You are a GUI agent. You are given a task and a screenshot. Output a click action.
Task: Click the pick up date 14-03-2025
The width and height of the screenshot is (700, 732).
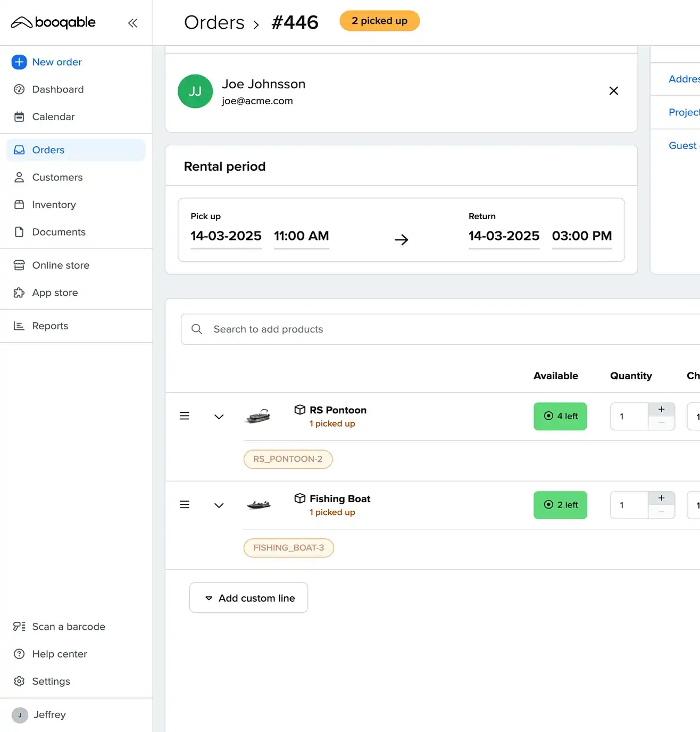226,236
